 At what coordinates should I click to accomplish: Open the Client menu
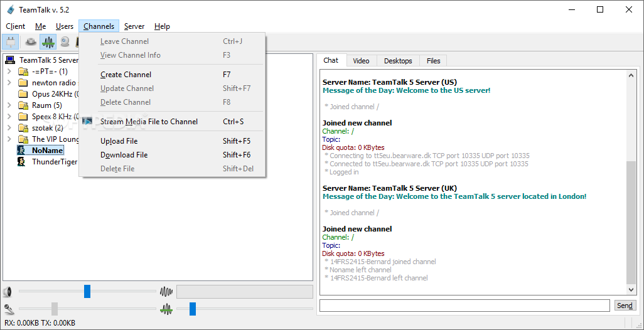(x=15, y=26)
